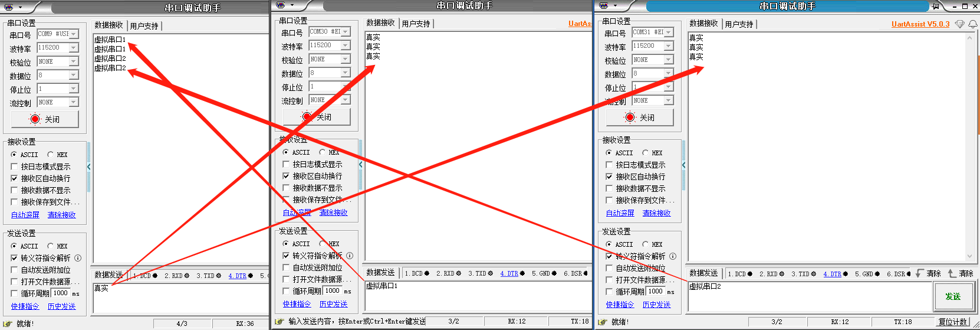The height and width of the screenshot is (330, 980).
Task: Click 清除接收 link in the left window
Action: [62, 215]
